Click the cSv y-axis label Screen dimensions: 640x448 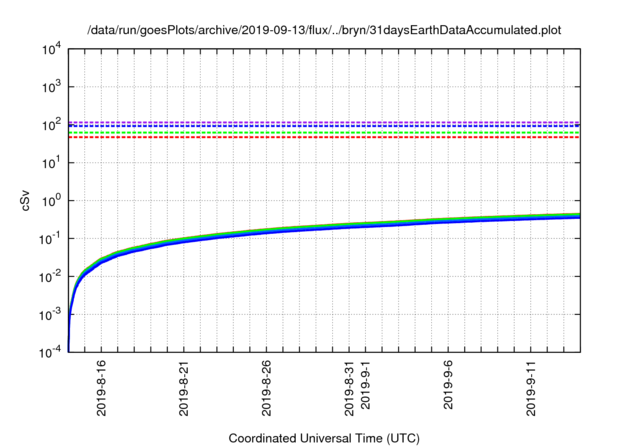(x=27, y=200)
